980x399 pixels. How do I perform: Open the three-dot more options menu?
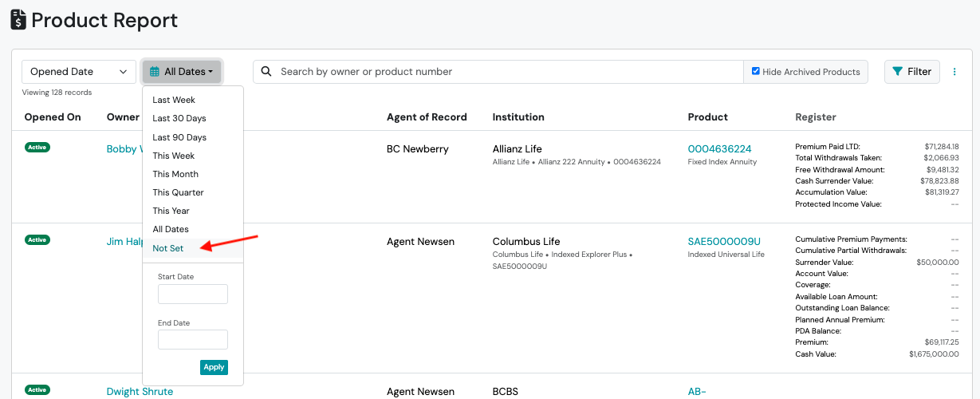click(x=954, y=72)
